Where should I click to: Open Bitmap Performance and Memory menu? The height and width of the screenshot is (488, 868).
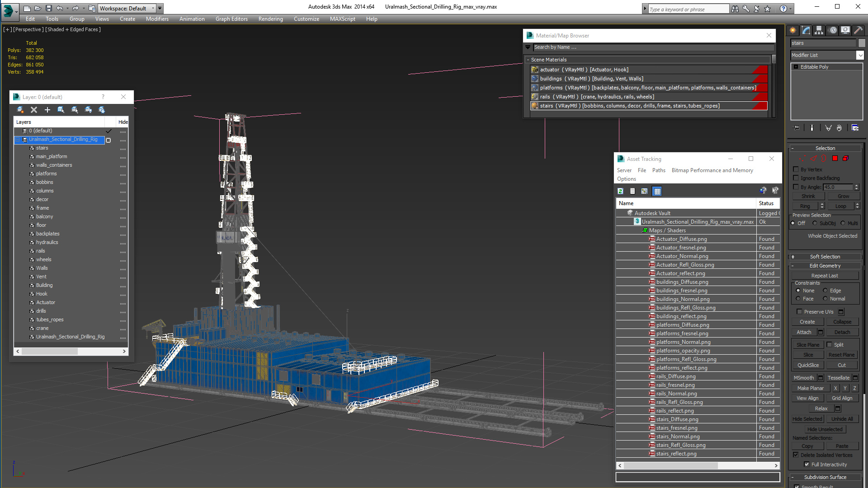click(712, 170)
